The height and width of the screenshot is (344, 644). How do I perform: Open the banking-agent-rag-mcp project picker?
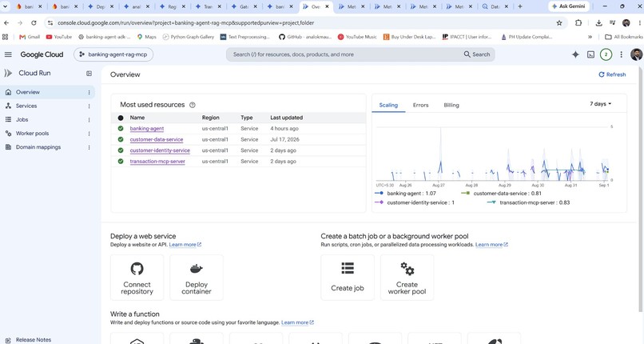(113, 54)
